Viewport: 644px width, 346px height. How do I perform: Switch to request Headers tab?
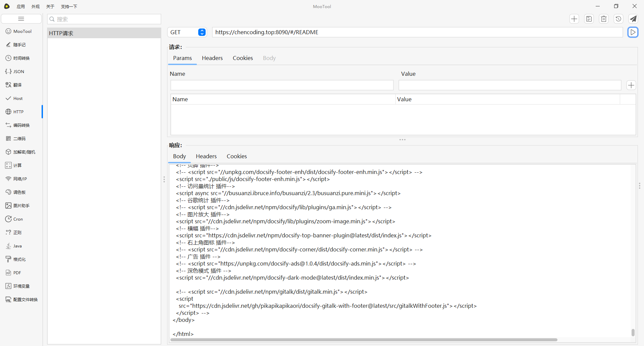pos(212,58)
